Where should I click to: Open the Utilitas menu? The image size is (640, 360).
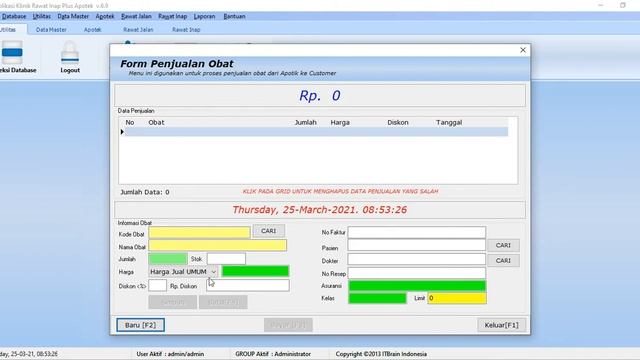pos(42,16)
